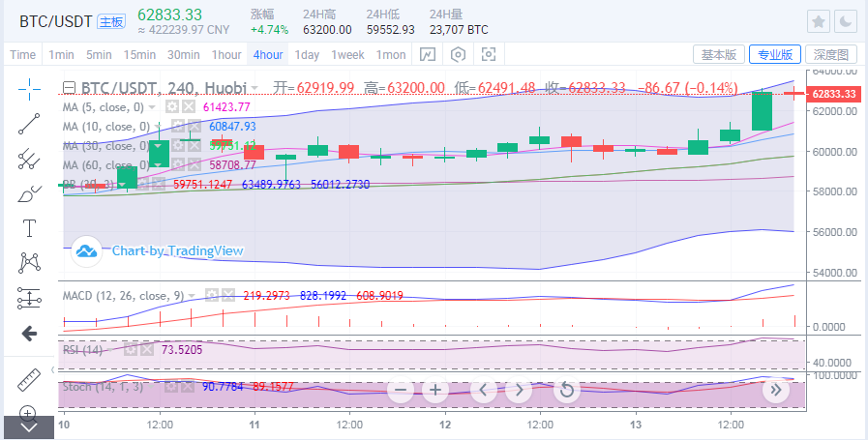Select the XABCD pattern tool

point(28,262)
